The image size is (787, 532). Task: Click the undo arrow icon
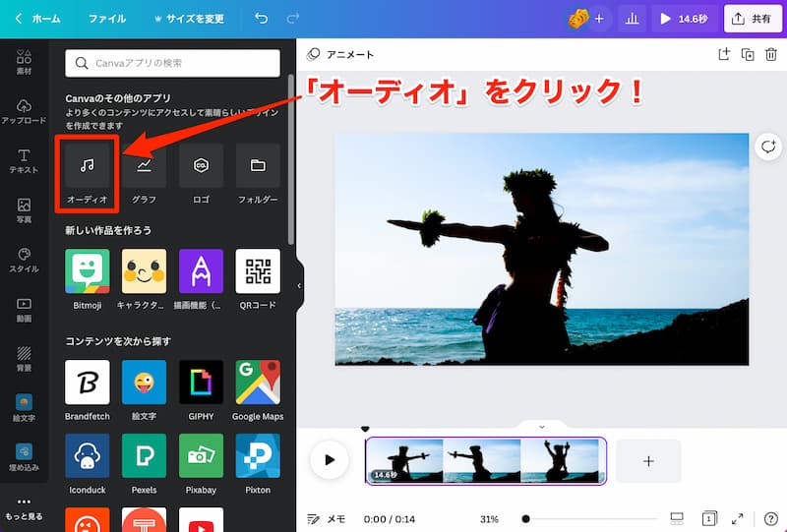tap(260, 19)
